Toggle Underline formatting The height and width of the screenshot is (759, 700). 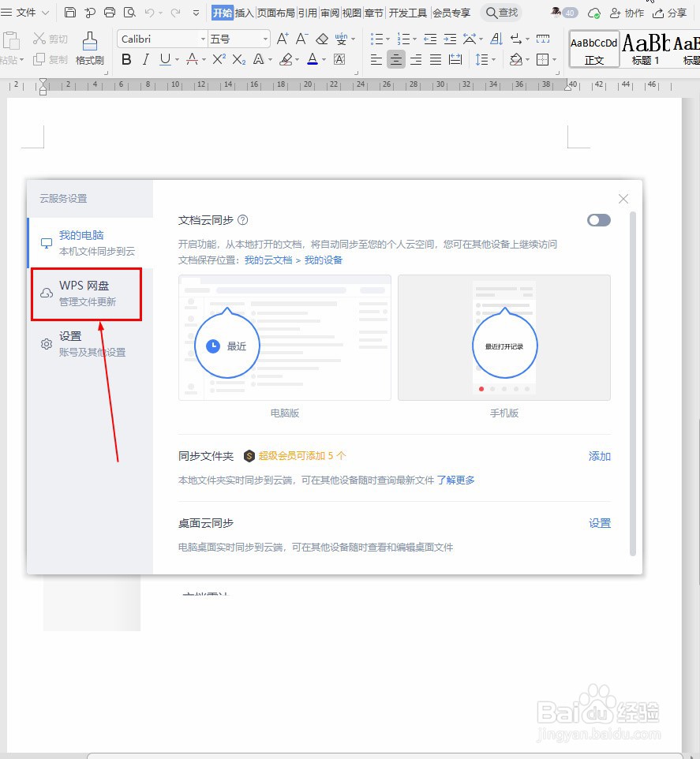(165, 59)
